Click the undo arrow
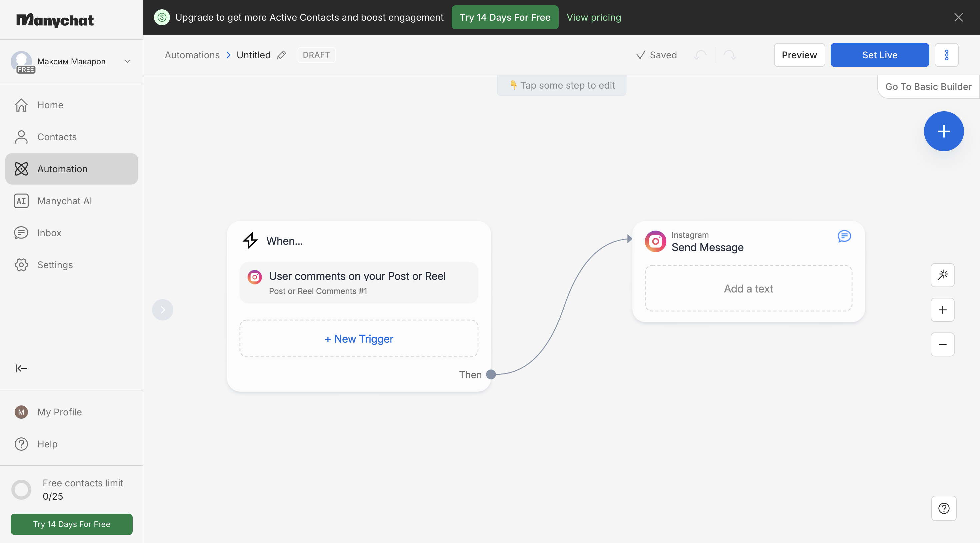Image resolution: width=980 pixels, height=543 pixels. click(700, 55)
